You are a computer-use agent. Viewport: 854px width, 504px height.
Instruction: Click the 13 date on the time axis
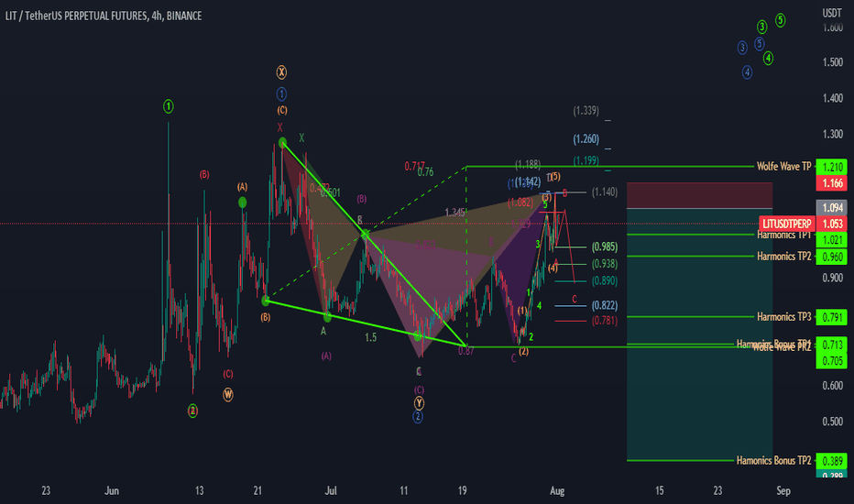pyautogui.click(x=200, y=491)
